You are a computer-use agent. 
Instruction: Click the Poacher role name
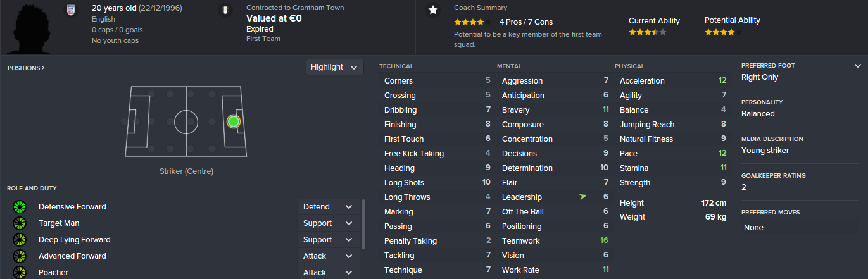53,273
